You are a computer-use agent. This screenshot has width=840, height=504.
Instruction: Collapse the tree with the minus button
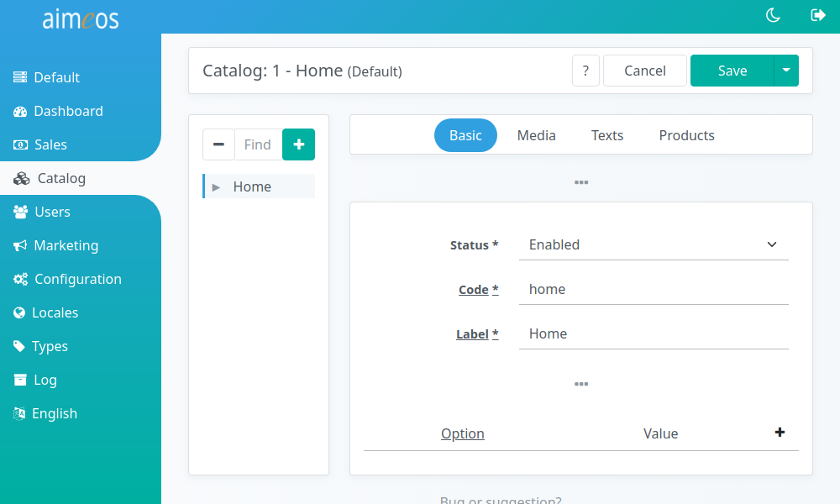[218, 144]
